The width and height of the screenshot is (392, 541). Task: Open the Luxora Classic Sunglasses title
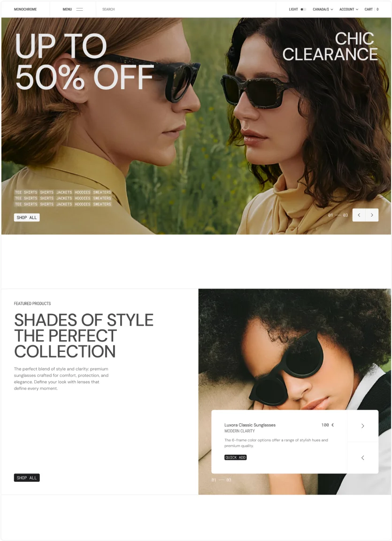[x=250, y=425]
